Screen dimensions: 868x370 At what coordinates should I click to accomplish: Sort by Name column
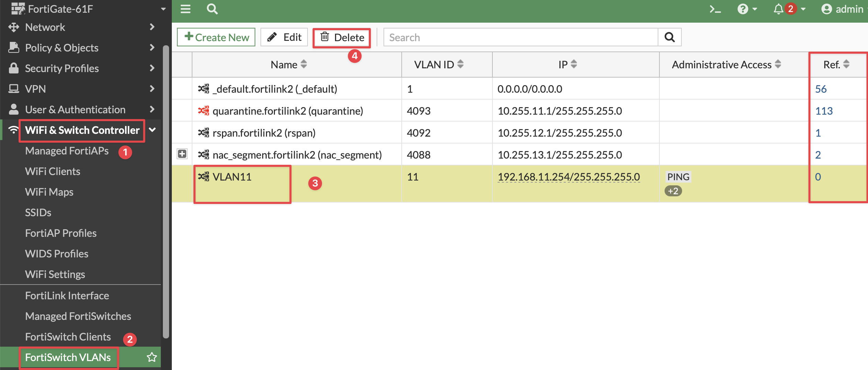297,65
